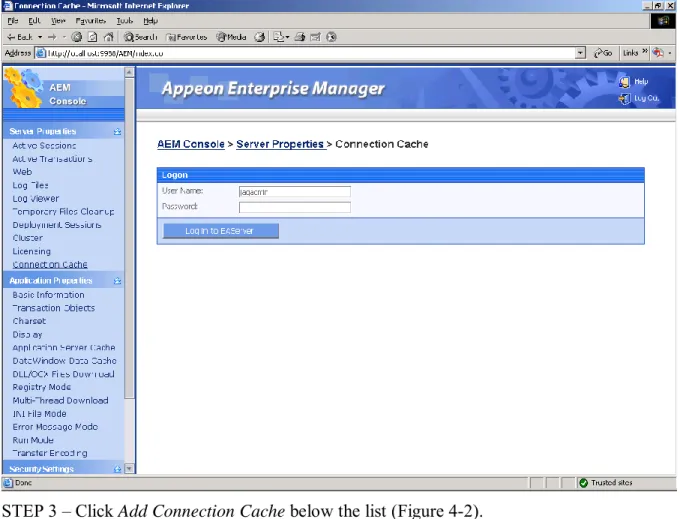Screen dimensions: 680x519
Task: Click the Back arrow in IE toolbar
Action: (20, 37)
